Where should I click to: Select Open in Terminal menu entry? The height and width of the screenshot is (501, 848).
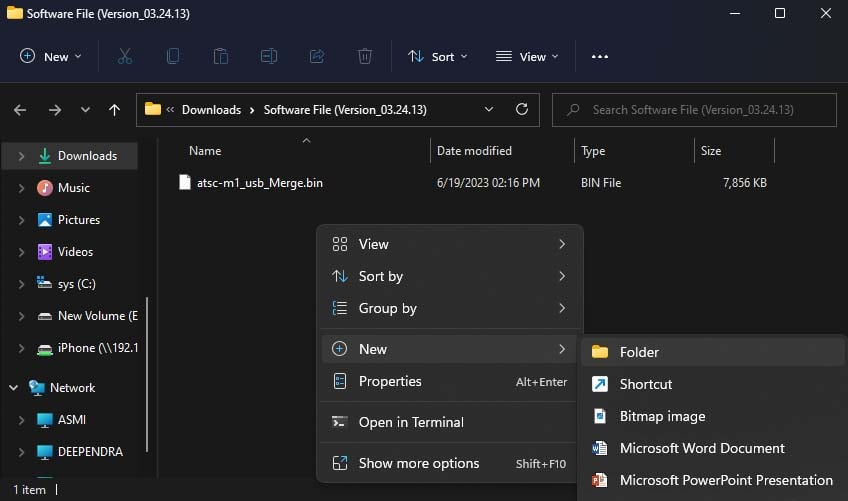pos(411,422)
